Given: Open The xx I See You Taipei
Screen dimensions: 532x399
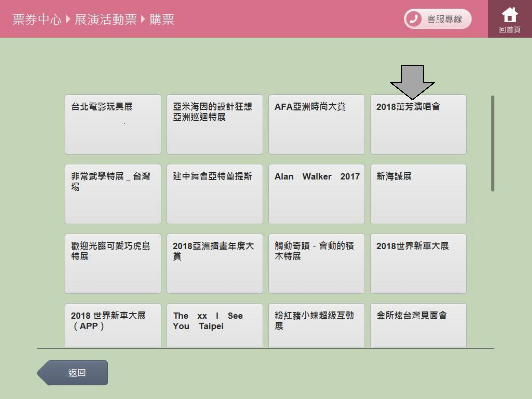Looking at the screenshot, I should [215, 325].
